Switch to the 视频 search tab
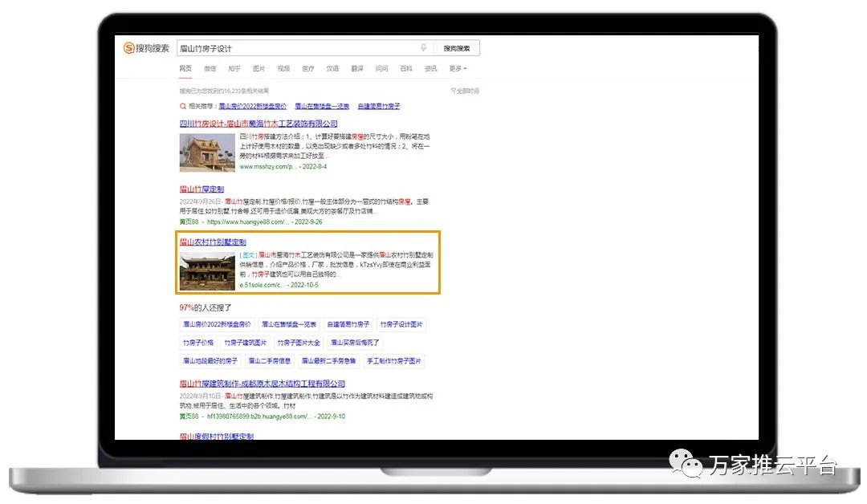This screenshot has height=504, width=867. (x=283, y=69)
